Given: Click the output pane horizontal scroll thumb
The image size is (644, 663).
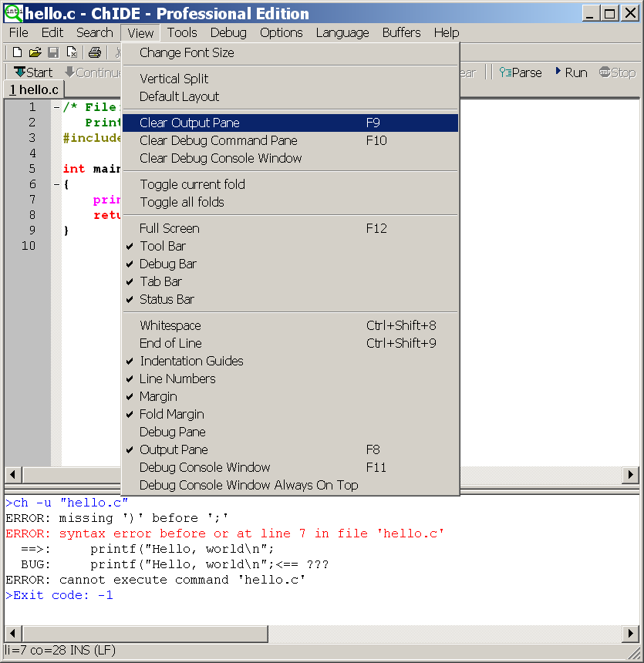Looking at the screenshot, I should (x=145, y=634).
